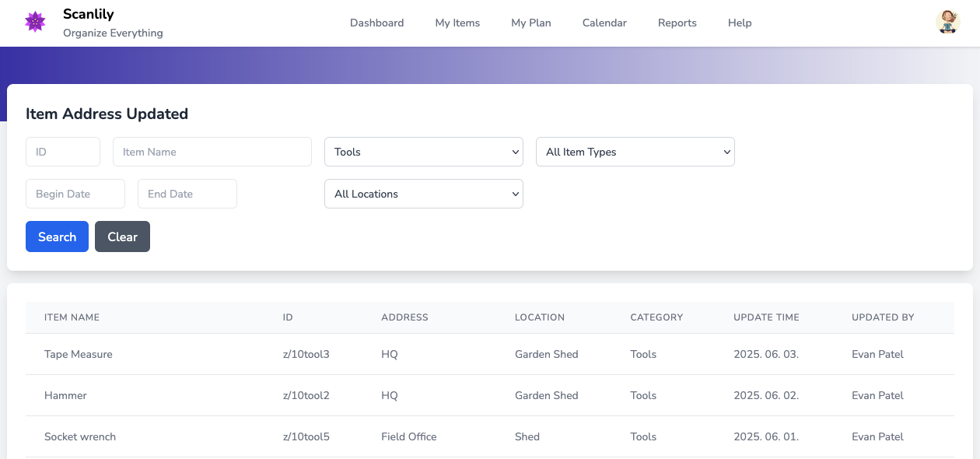
Task: Go to the Dashboard menu
Action: coord(376,23)
